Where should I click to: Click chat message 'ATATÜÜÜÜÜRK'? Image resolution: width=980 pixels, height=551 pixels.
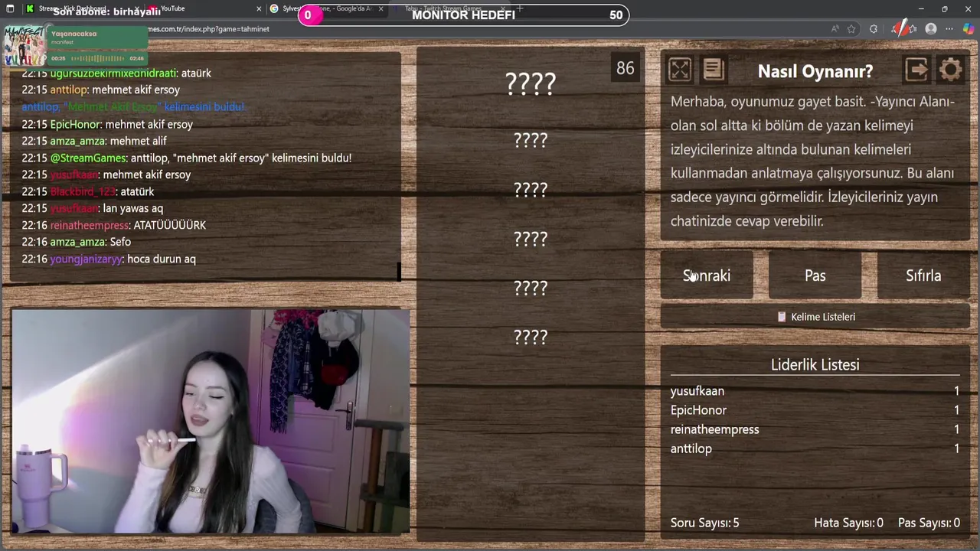pos(169,225)
